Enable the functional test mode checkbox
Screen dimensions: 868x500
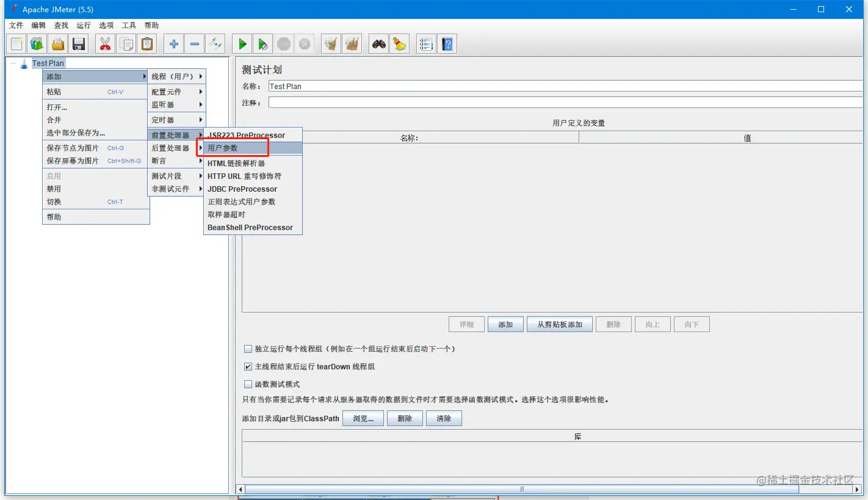[x=248, y=385]
